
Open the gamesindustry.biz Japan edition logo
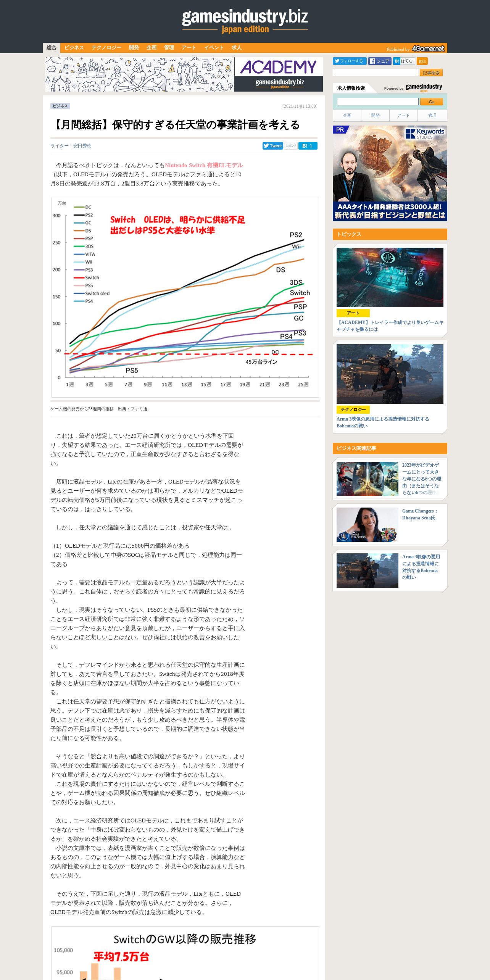245,21
